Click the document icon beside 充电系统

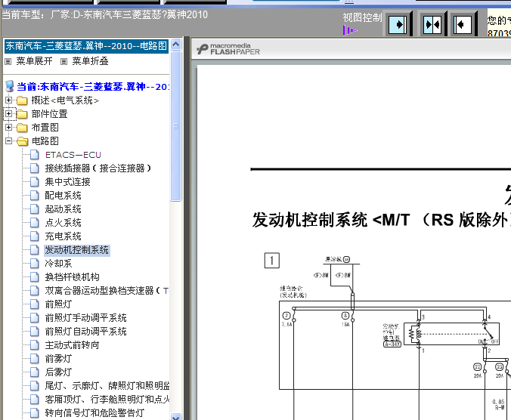[35, 236]
